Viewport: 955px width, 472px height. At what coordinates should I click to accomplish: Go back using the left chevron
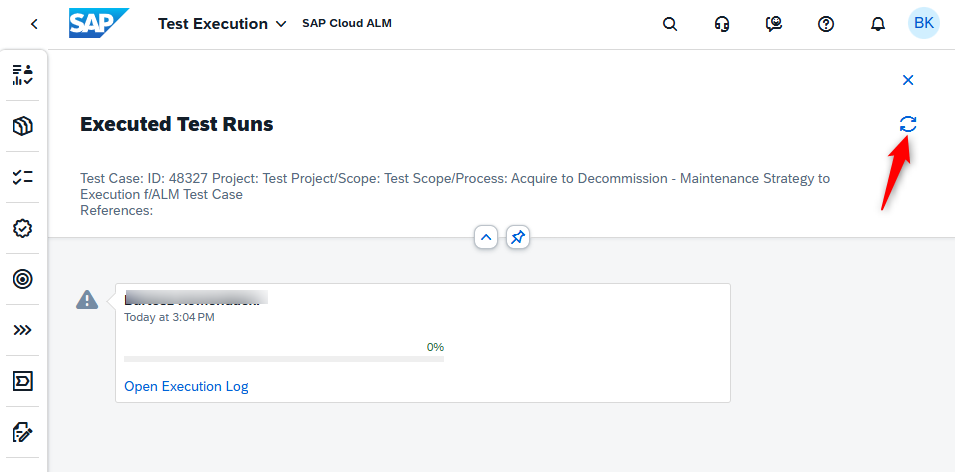pos(34,24)
